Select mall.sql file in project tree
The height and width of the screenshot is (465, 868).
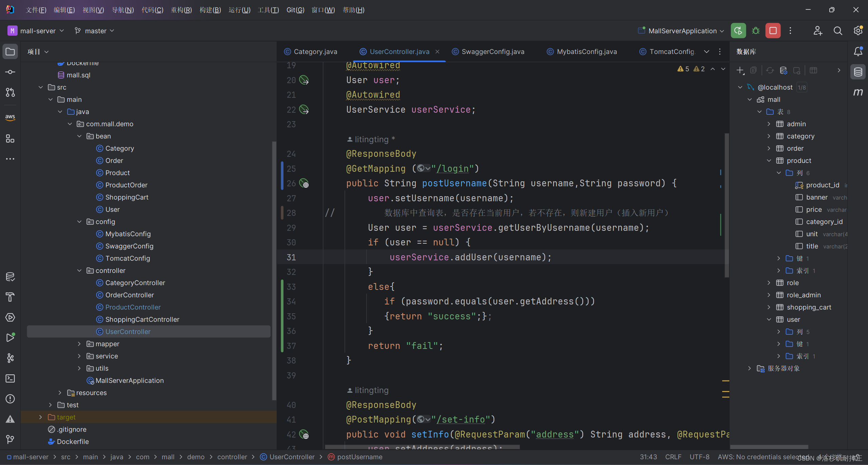[78, 75]
